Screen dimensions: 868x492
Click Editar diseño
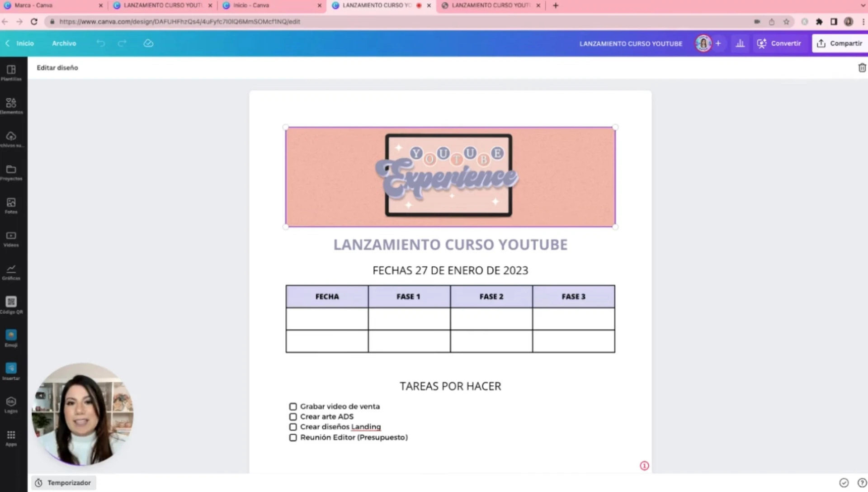[57, 68]
